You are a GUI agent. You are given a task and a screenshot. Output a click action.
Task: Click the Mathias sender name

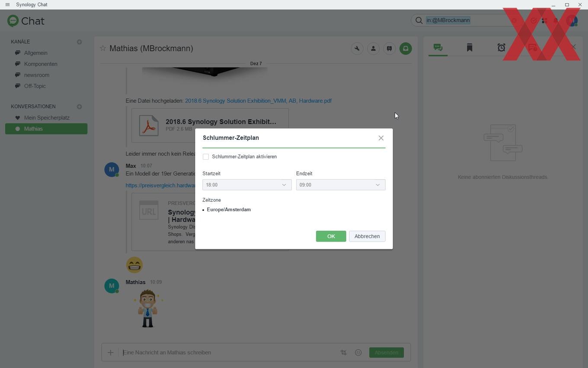click(135, 282)
